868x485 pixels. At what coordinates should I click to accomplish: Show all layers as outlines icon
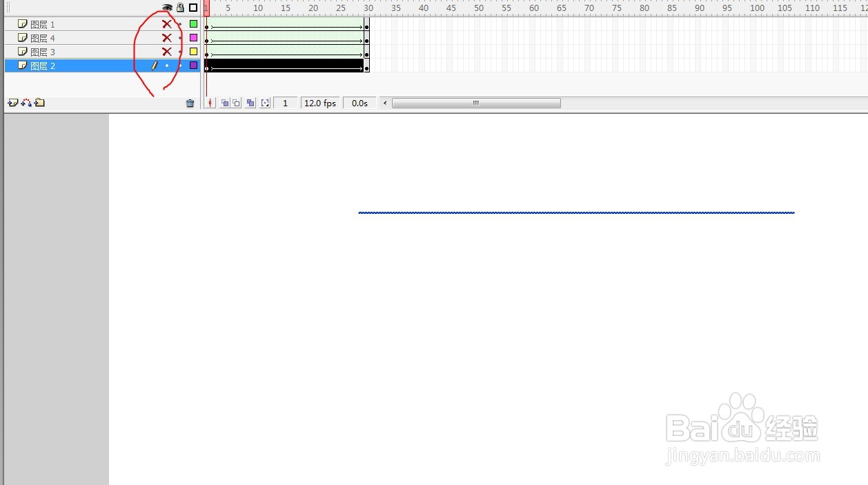click(193, 8)
